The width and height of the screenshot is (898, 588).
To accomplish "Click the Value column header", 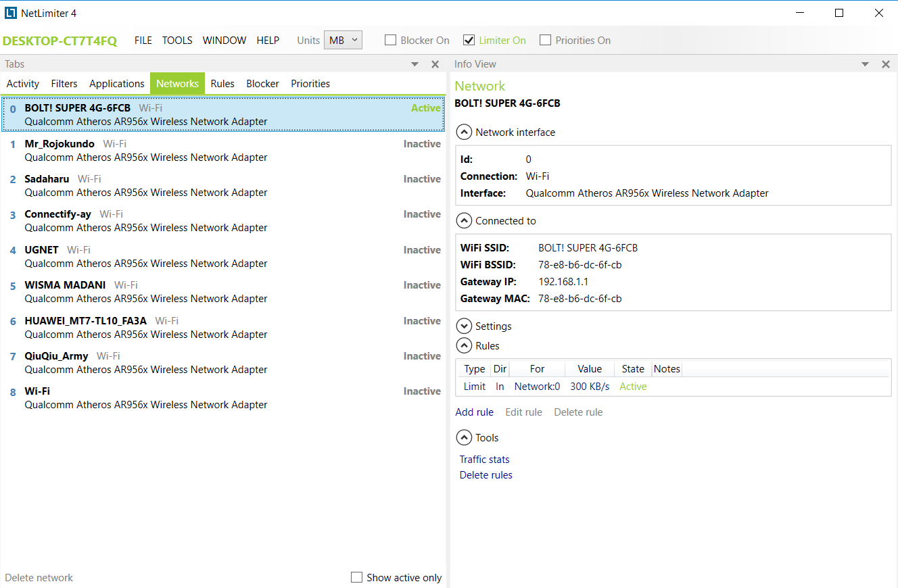I will coord(590,369).
